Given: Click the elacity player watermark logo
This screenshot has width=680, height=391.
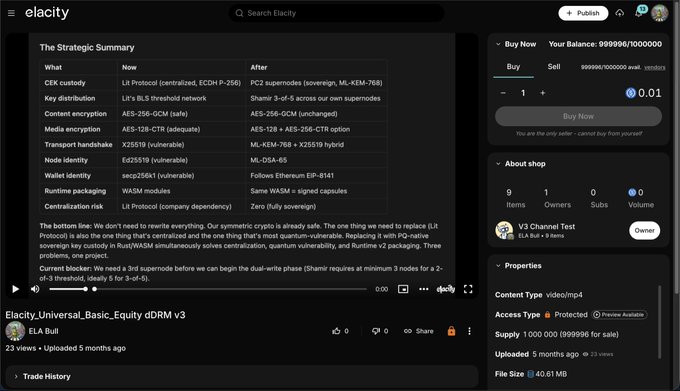Looking at the screenshot, I should tap(446, 289).
